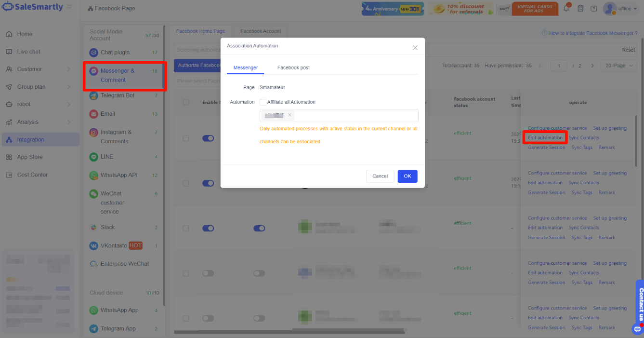Click the LINE channel icon
This screenshot has width=644, height=338.
[93, 157]
